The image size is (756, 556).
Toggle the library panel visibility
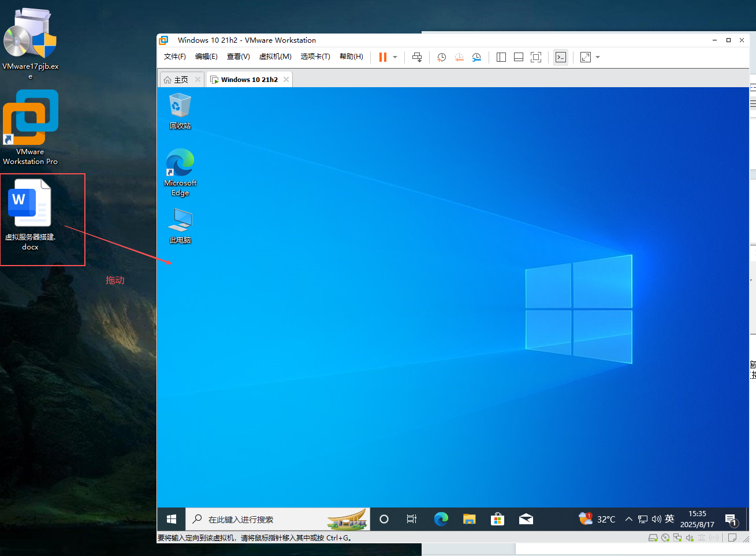coord(501,57)
